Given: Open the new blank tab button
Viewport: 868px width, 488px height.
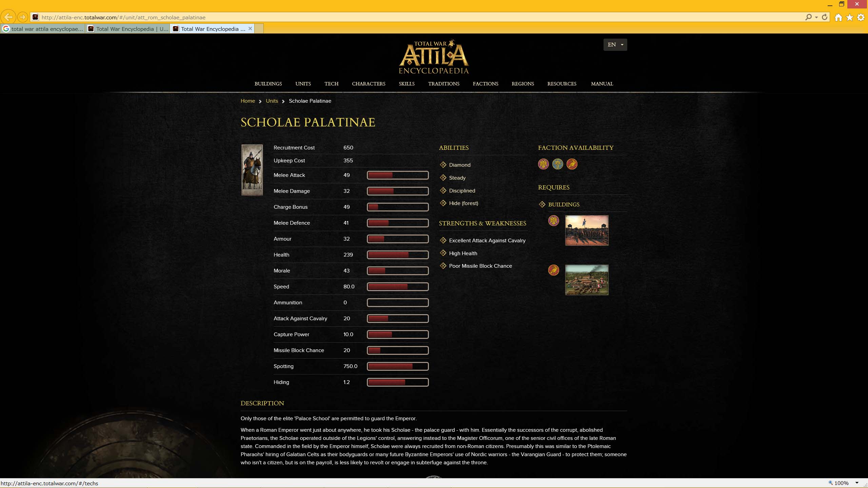Looking at the screenshot, I should coord(259,29).
